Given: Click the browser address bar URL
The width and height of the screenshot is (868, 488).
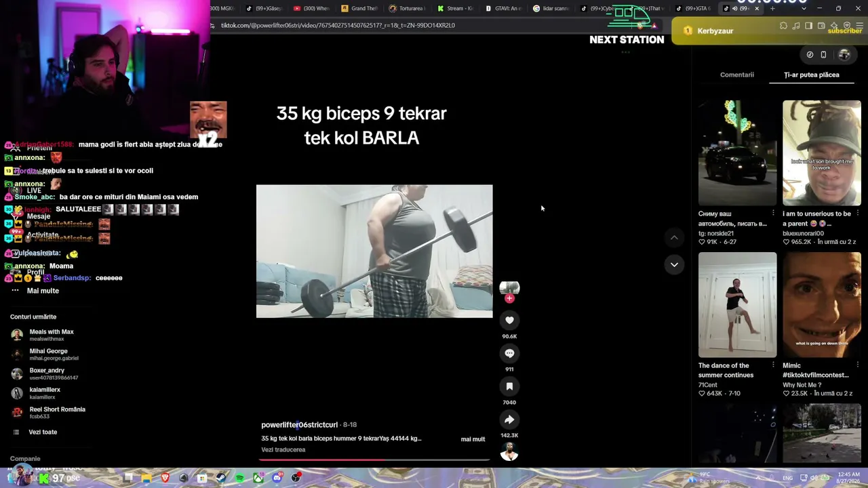Looking at the screenshot, I should click(338, 25).
